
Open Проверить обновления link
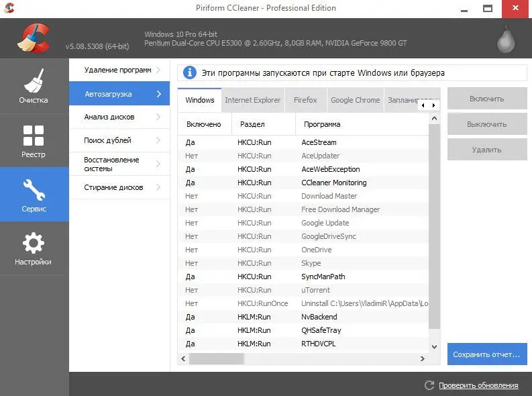(478, 385)
